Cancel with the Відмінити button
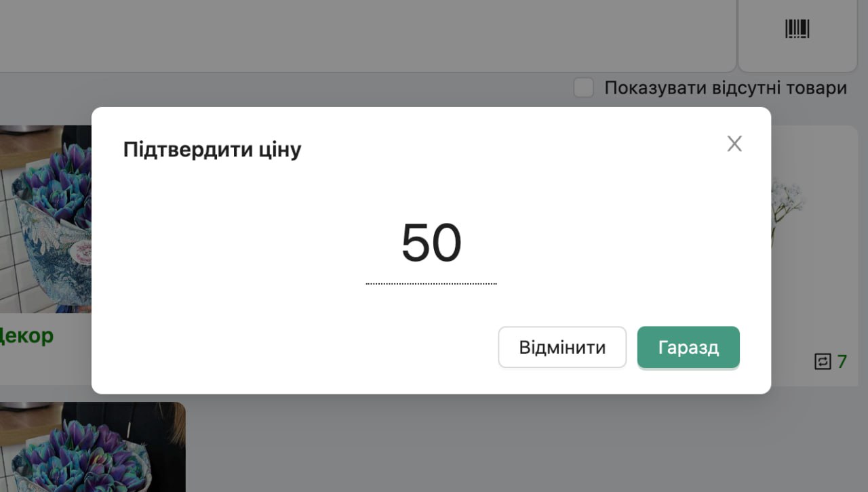The image size is (868, 492). pos(562,348)
